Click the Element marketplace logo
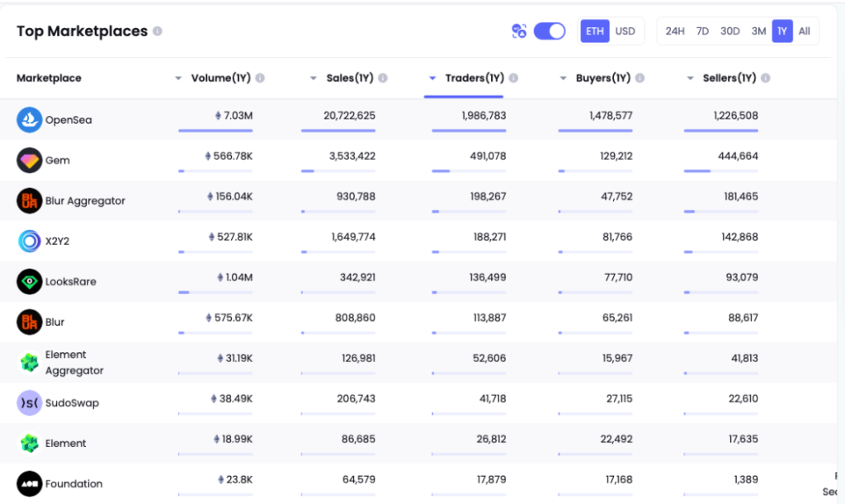Image resolution: width=845 pixels, height=504 pixels. [x=29, y=443]
